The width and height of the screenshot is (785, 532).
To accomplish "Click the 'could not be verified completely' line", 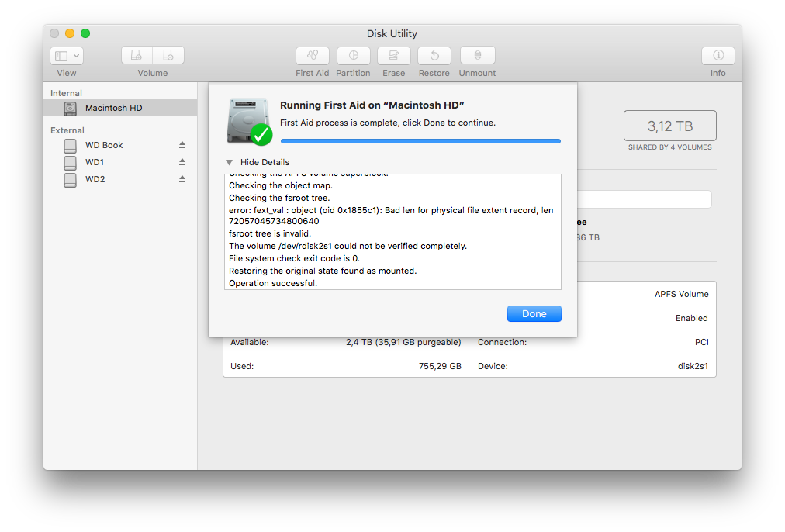I will click(348, 246).
